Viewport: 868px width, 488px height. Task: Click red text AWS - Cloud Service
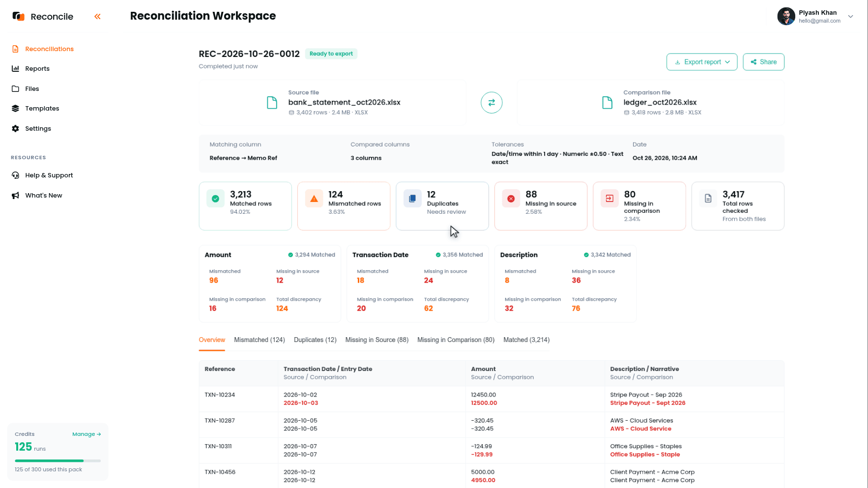(640, 429)
